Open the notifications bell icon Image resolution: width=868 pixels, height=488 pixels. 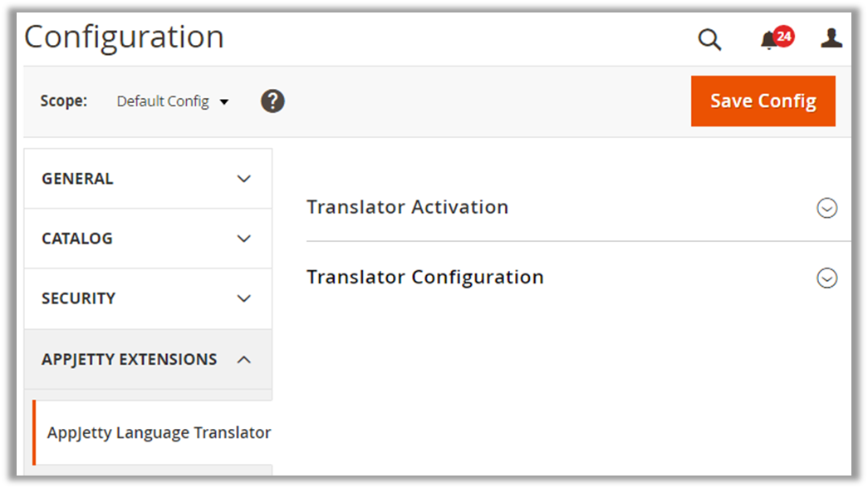point(769,40)
